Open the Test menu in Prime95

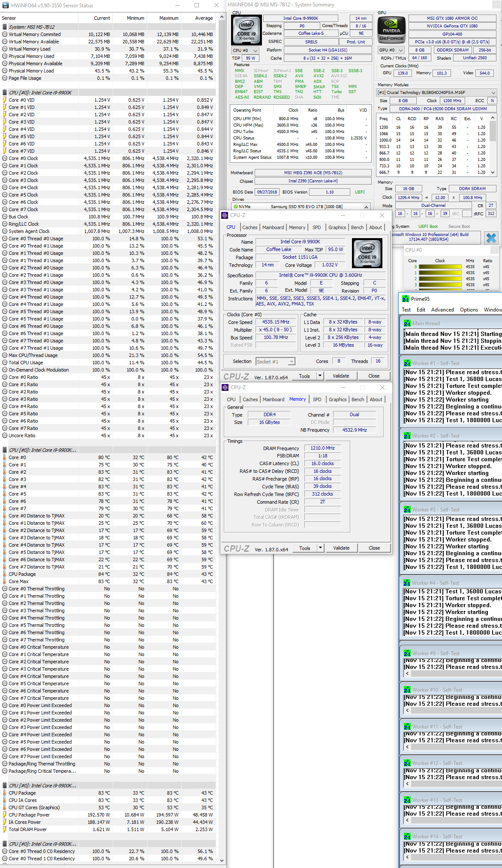coord(406,310)
